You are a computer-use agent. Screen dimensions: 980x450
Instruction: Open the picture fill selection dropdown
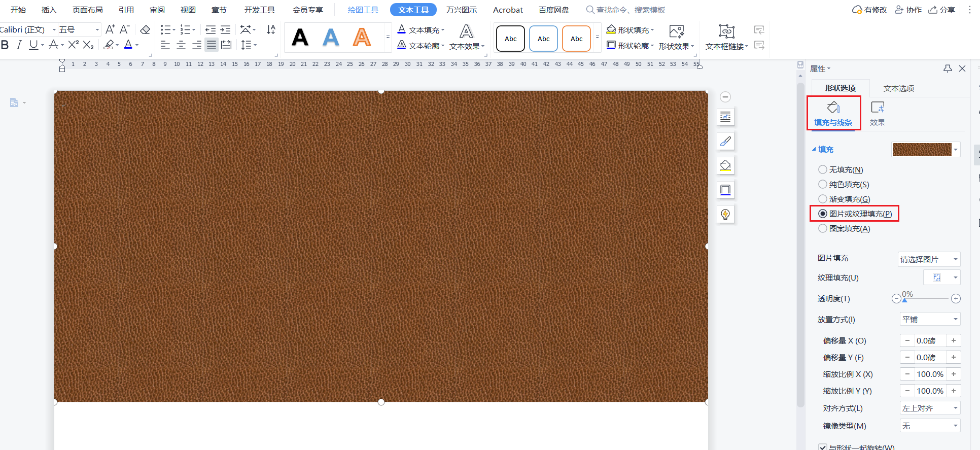(929, 259)
